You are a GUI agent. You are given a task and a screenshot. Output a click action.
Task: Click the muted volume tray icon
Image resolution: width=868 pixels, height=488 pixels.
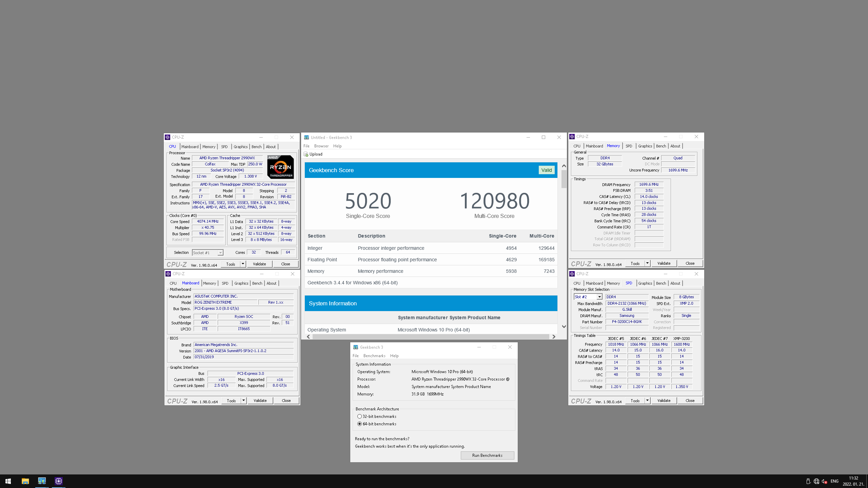[825, 481]
